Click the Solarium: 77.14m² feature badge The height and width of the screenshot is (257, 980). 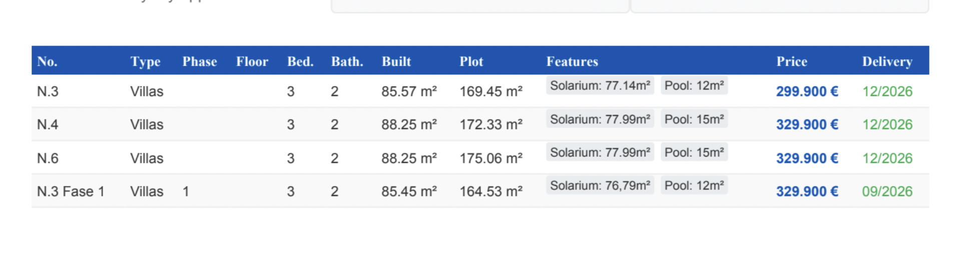tap(600, 85)
